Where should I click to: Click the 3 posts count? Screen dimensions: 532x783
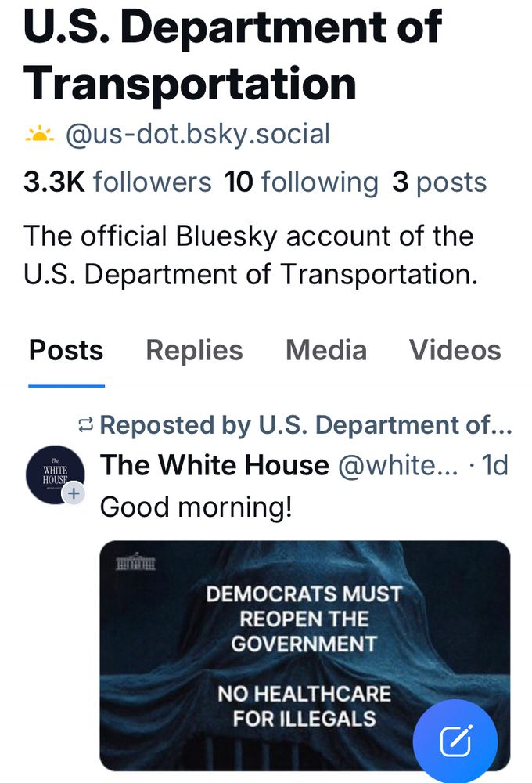coord(439,182)
